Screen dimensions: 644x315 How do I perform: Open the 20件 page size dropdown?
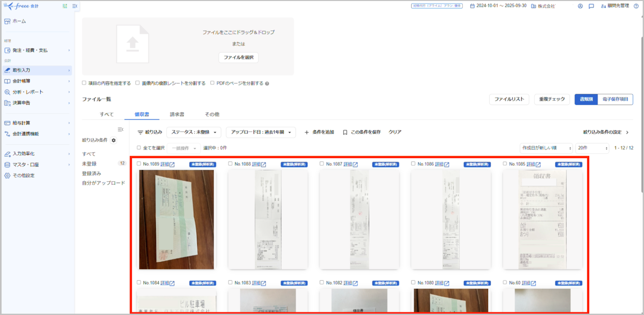(x=593, y=148)
